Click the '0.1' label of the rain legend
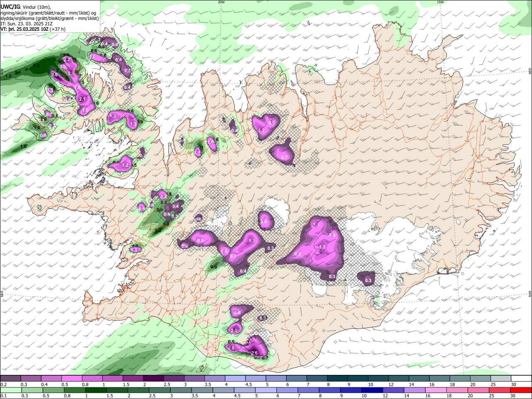The image size is (532, 399). (3, 396)
